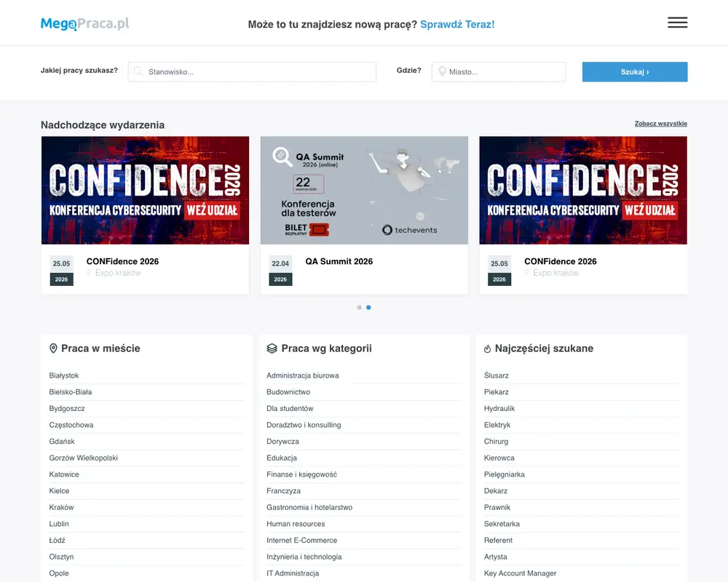Select IT Administracja category
The image size is (728, 582).
click(x=293, y=573)
